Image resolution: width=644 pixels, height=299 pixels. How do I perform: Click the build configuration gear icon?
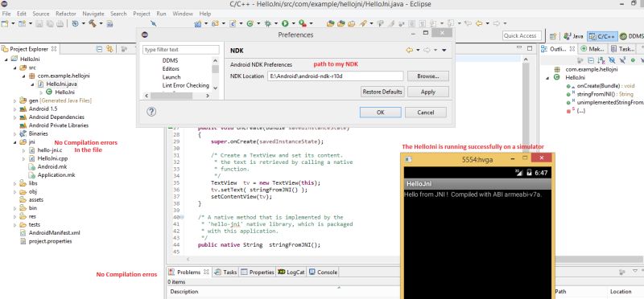tap(75, 24)
